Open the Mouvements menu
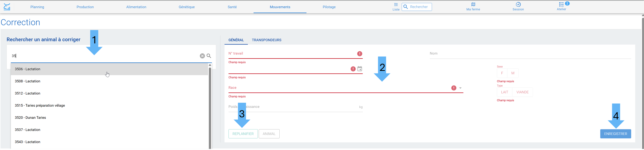This screenshot has width=644, height=150. [280, 7]
